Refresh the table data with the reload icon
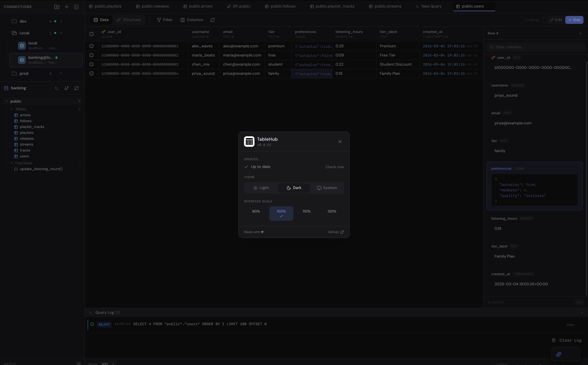Image resolution: width=588 pixels, height=365 pixels. click(212, 20)
